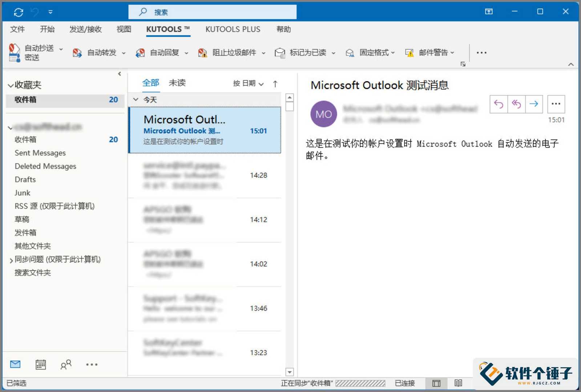Viewport: 581px width, 392px height.
Task: Expand the 自动转发 dropdown arrow
Action: coord(124,53)
